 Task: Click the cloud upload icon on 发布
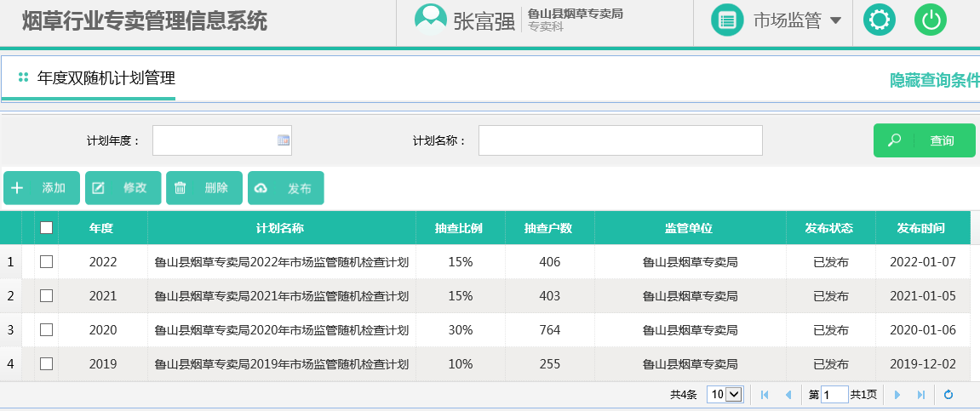(261, 188)
